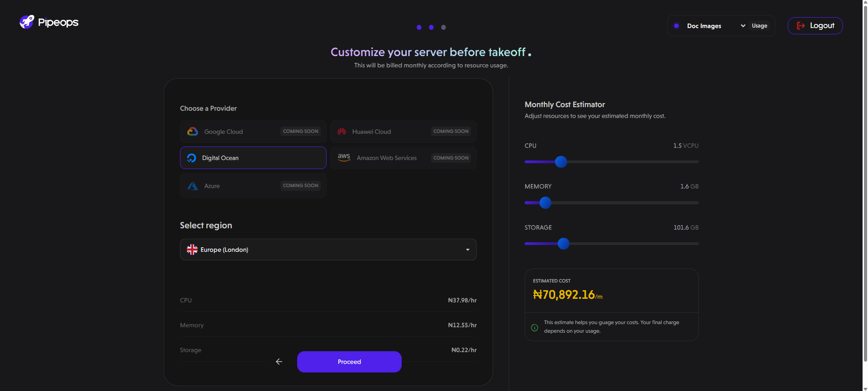This screenshot has height=391, width=868.
Task: Click Google Cloud COMING SOON badge
Action: click(x=301, y=131)
